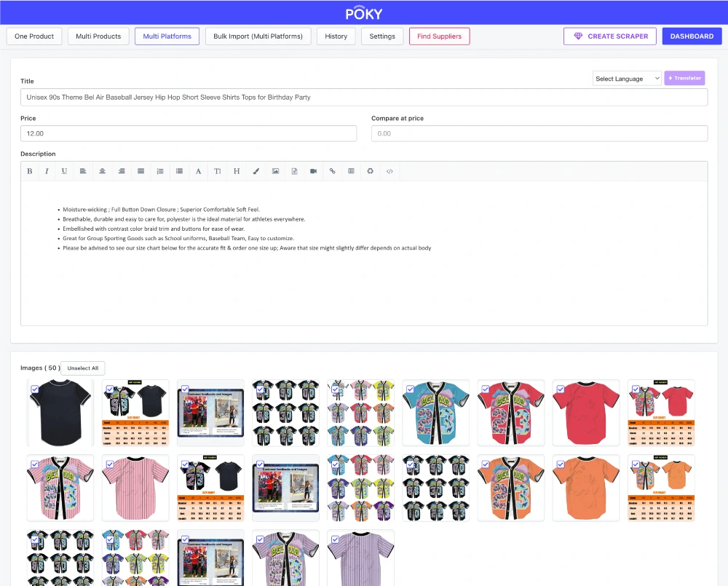Click the purple Bel Air front jersey thumbnail
Screen dimensions: 728x586
coord(285,558)
